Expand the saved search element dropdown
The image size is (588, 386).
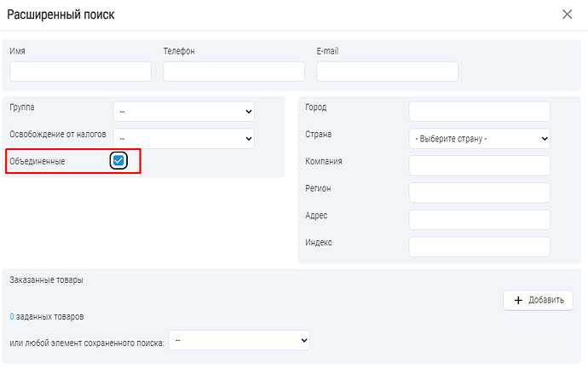coord(239,340)
